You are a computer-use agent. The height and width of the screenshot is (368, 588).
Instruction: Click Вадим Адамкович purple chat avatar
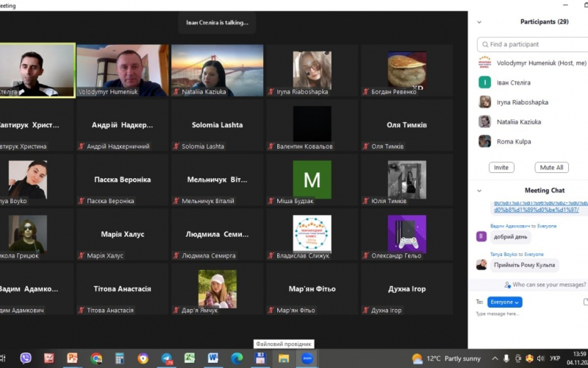coord(481,236)
